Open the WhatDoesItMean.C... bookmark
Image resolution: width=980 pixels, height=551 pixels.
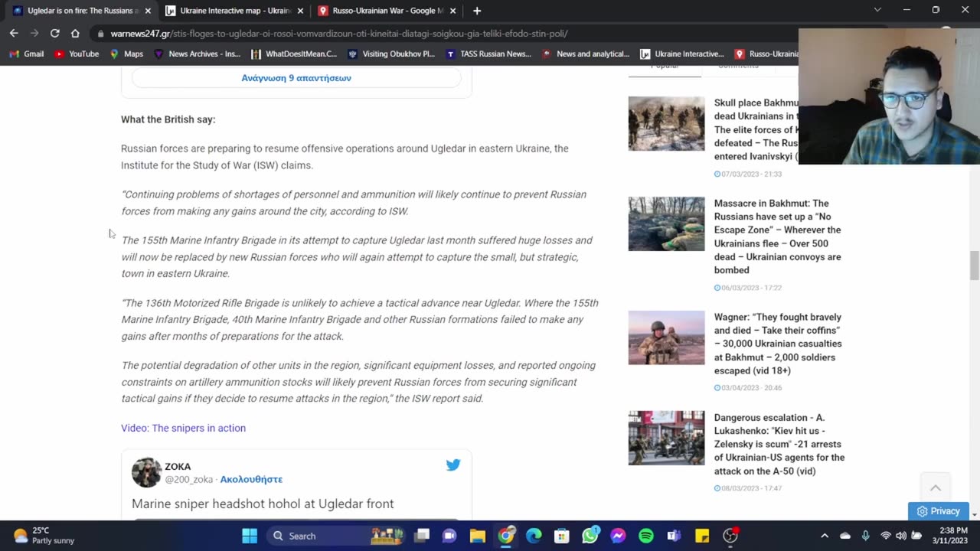(294, 54)
